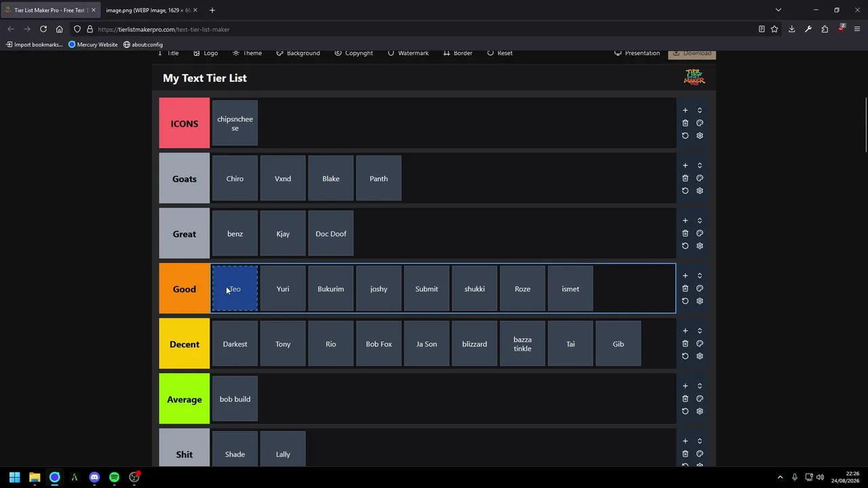The width and height of the screenshot is (868, 488).
Task: Open settings gear for Good row
Action: (700, 301)
